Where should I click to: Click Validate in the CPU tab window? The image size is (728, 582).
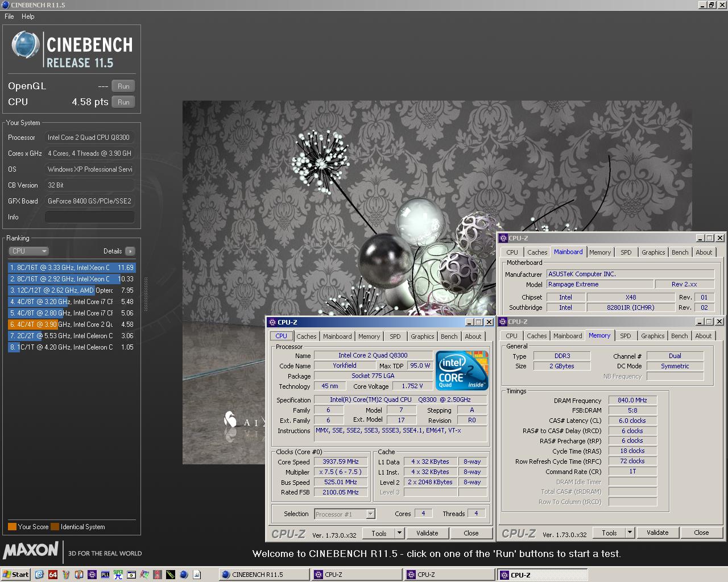(427, 533)
